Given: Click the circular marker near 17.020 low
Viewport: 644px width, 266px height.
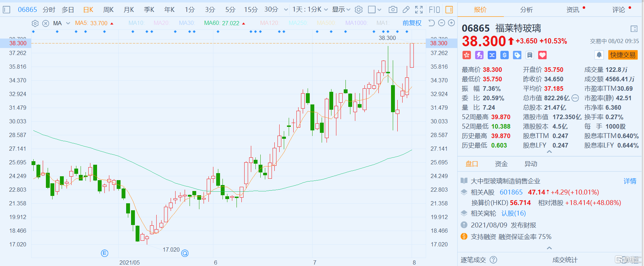Looking at the screenshot, I should point(185,253).
